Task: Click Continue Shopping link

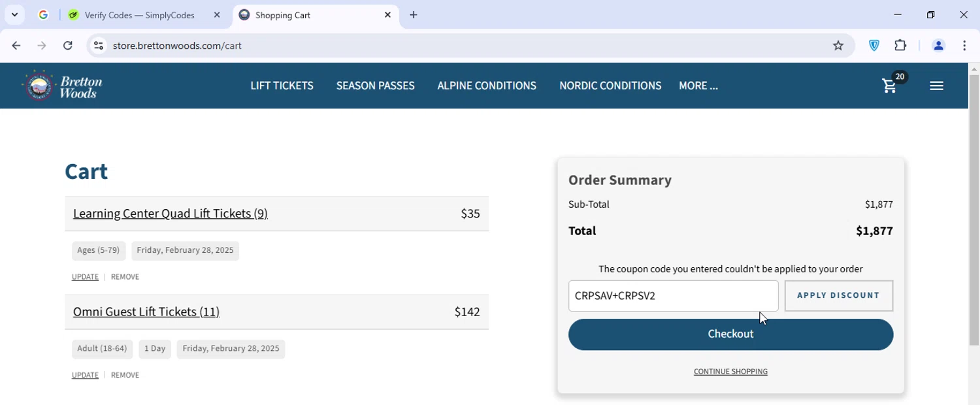Action: coord(730,372)
